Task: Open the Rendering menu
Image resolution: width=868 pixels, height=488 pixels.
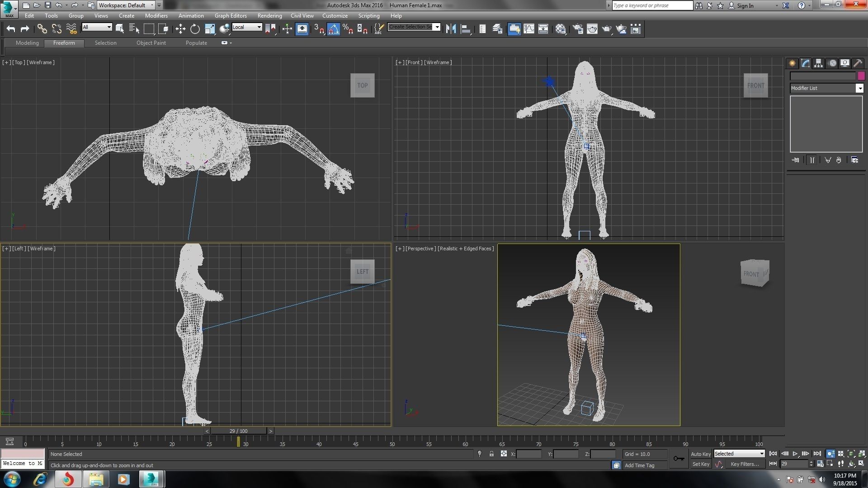Action: (269, 15)
